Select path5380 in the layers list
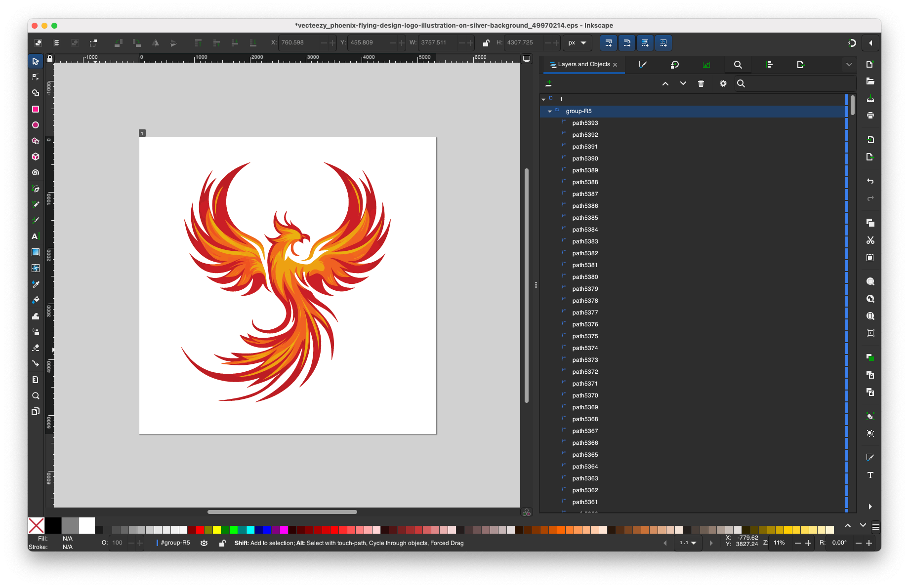The height and width of the screenshot is (588, 909). tap(585, 277)
